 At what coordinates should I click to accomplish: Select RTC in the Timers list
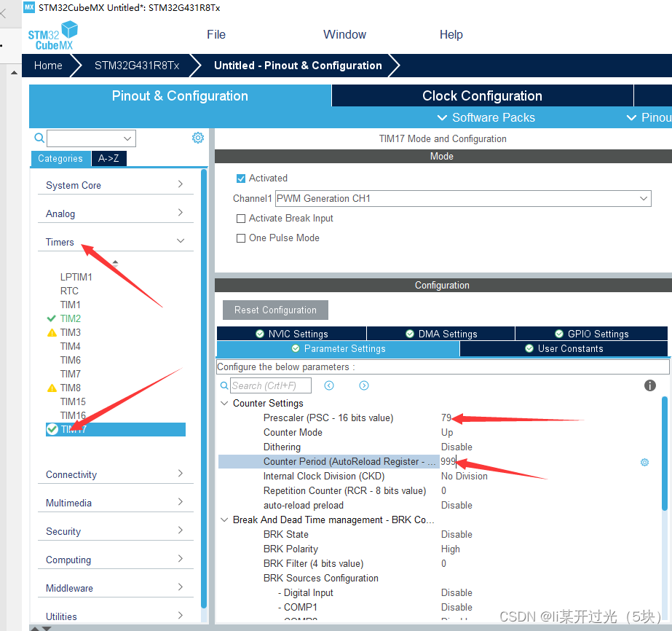coord(69,291)
